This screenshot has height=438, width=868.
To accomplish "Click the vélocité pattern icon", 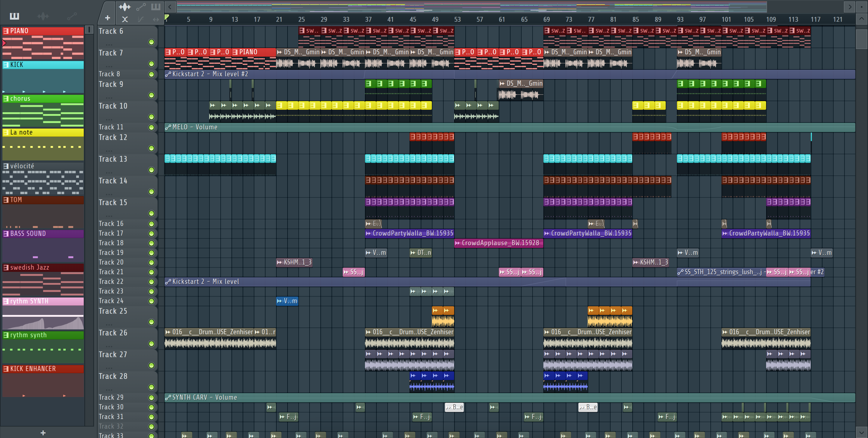I will [x=6, y=166].
